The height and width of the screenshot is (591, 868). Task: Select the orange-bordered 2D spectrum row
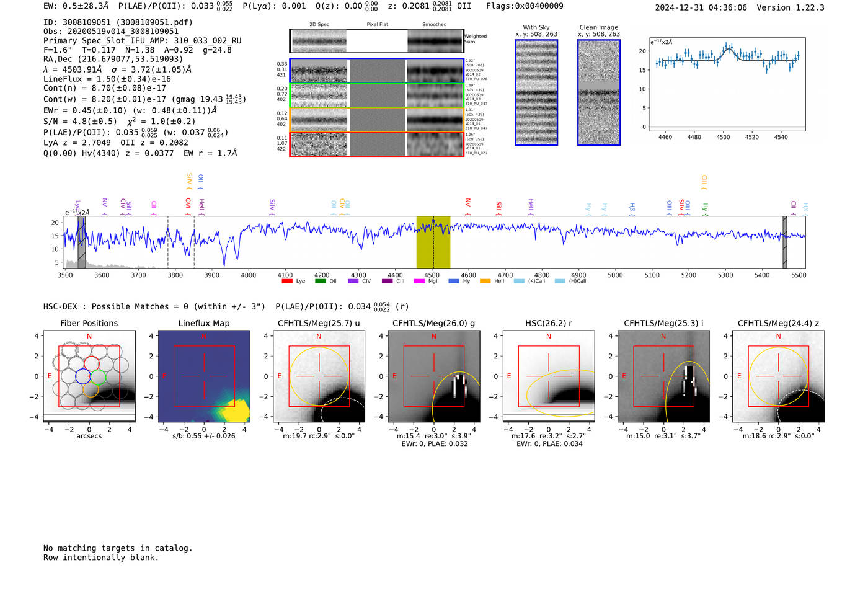click(377, 120)
